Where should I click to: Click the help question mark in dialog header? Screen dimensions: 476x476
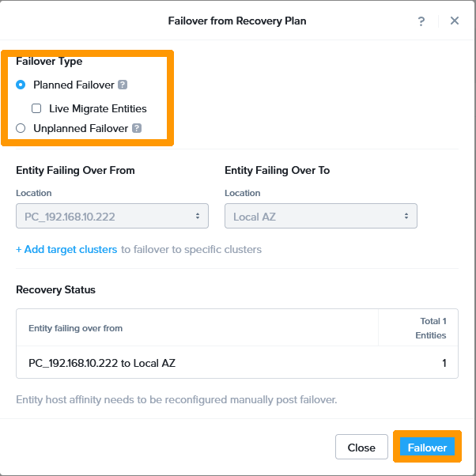421,21
